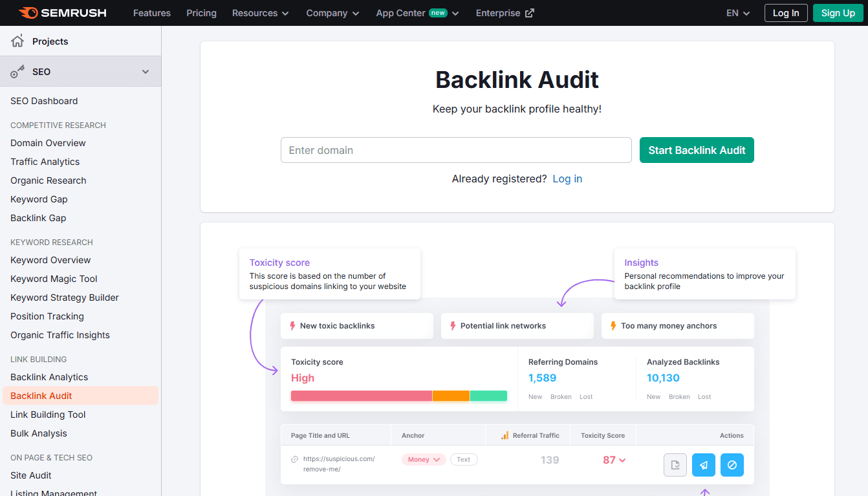The image size is (868, 496).
Task: Open the Resources dropdown menu
Action: point(261,13)
